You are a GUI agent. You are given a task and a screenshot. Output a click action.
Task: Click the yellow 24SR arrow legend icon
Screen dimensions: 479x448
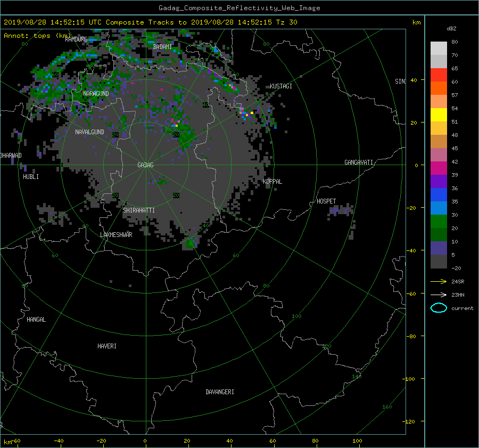(439, 281)
